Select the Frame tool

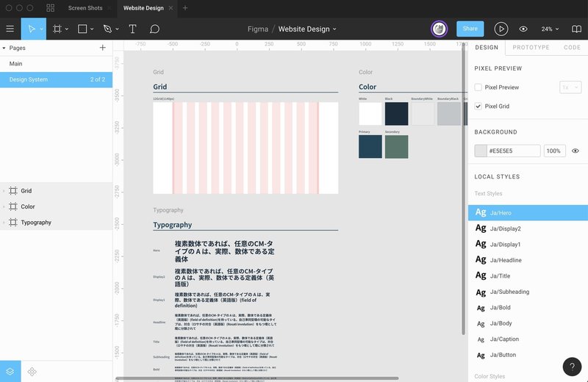[x=57, y=29]
